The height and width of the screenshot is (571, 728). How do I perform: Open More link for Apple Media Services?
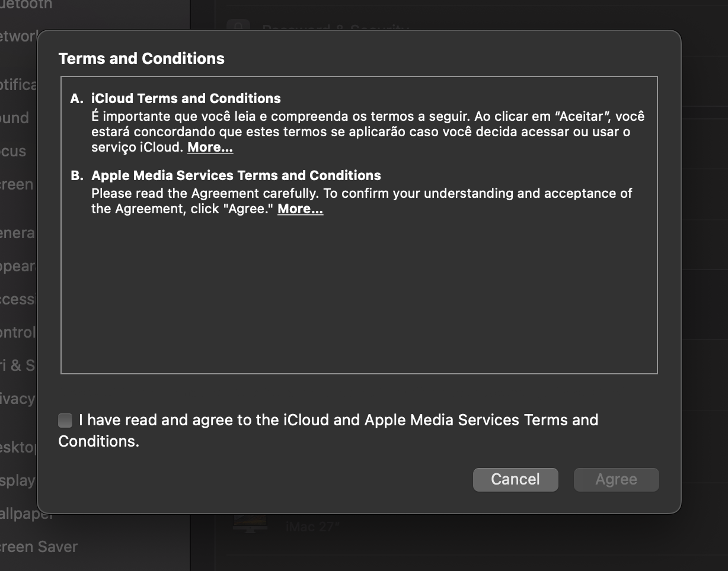click(x=300, y=208)
